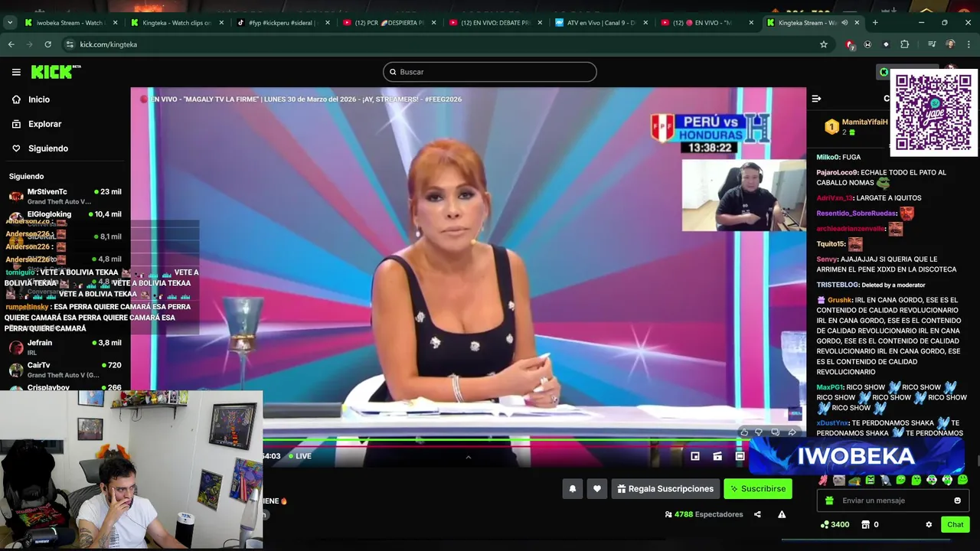Click the green Suscribirse button

click(x=758, y=489)
